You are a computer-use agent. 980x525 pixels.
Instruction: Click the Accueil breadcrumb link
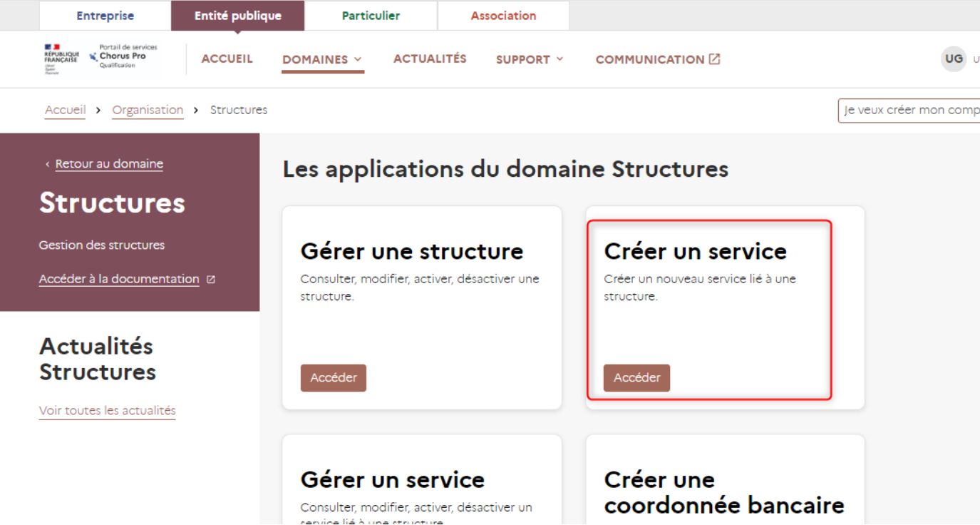pyautogui.click(x=65, y=110)
